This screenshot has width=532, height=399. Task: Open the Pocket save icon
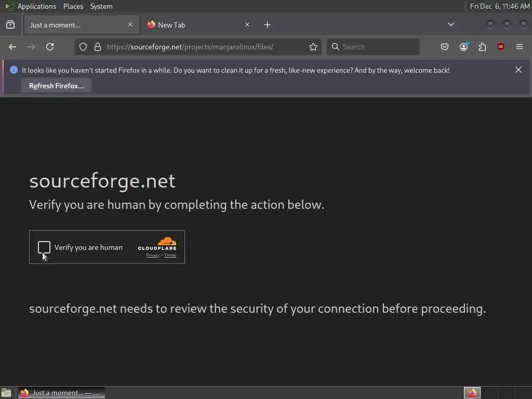445,47
